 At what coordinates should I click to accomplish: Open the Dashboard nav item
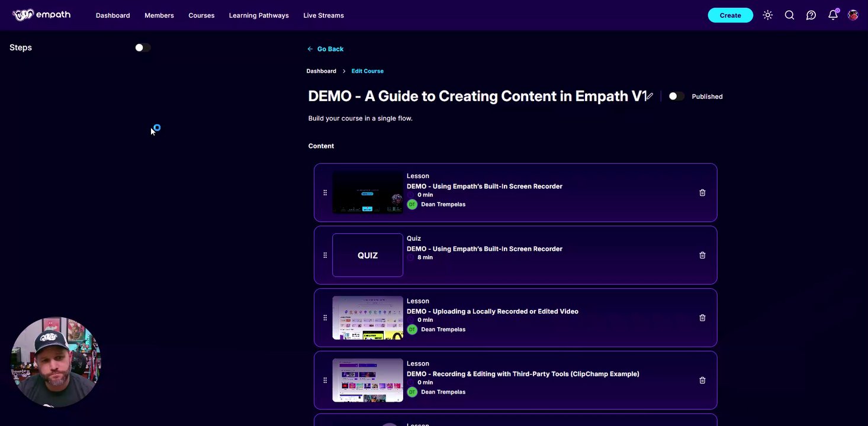tap(112, 15)
